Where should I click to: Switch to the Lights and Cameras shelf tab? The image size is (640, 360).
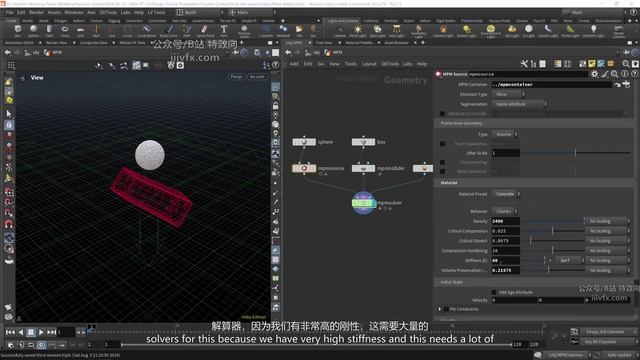tap(342, 20)
